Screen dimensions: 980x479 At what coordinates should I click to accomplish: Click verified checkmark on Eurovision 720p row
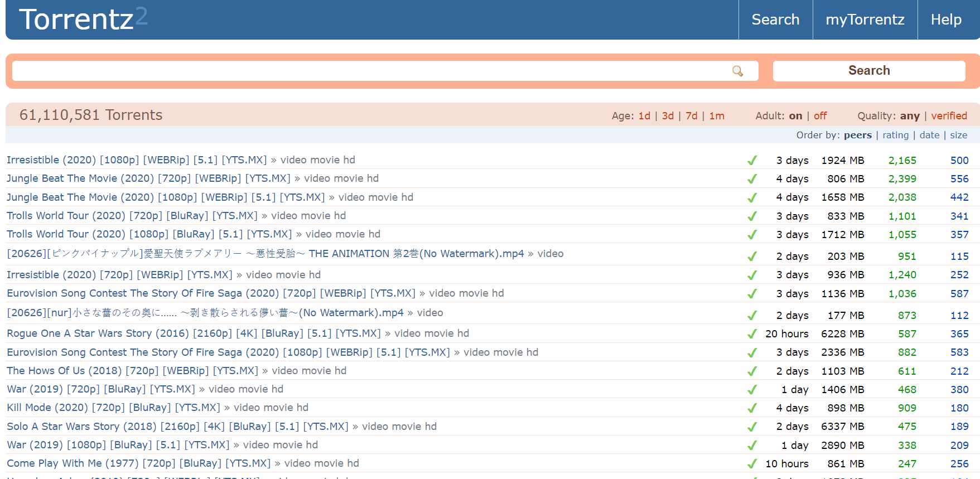click(x=752, y=294)
